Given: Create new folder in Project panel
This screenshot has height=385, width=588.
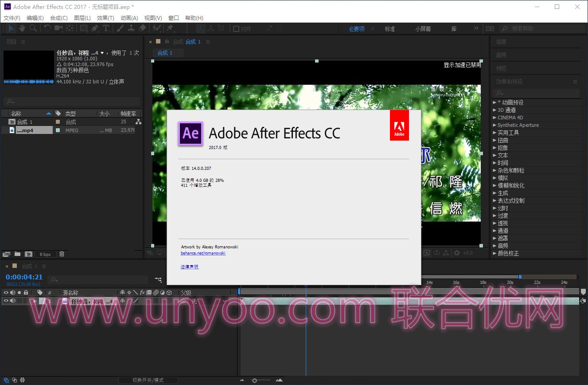Looking at the screenshot, I should pos(17,254).
